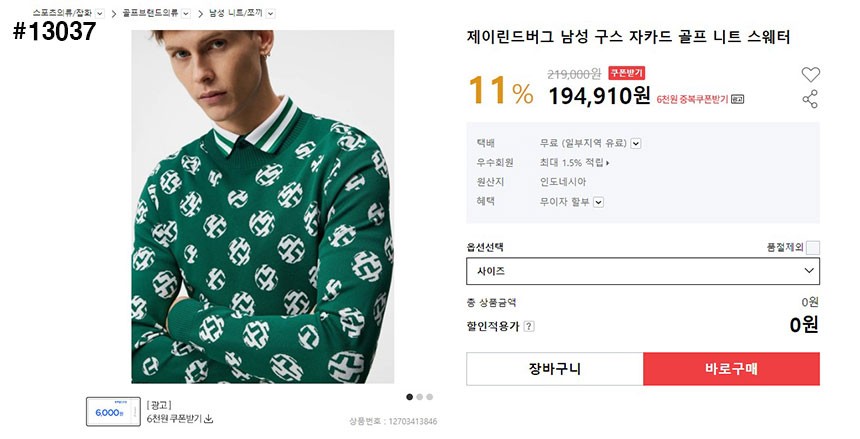
Task: Select the second image carousel dot
Action: click(x=419, y=396)
